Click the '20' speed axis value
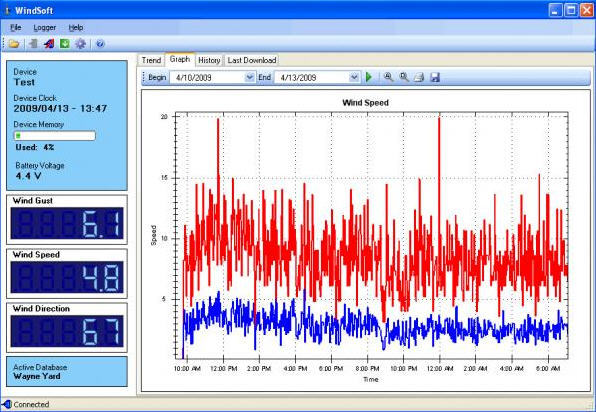Viewport: 596px width, 412px height. [164, 117]
